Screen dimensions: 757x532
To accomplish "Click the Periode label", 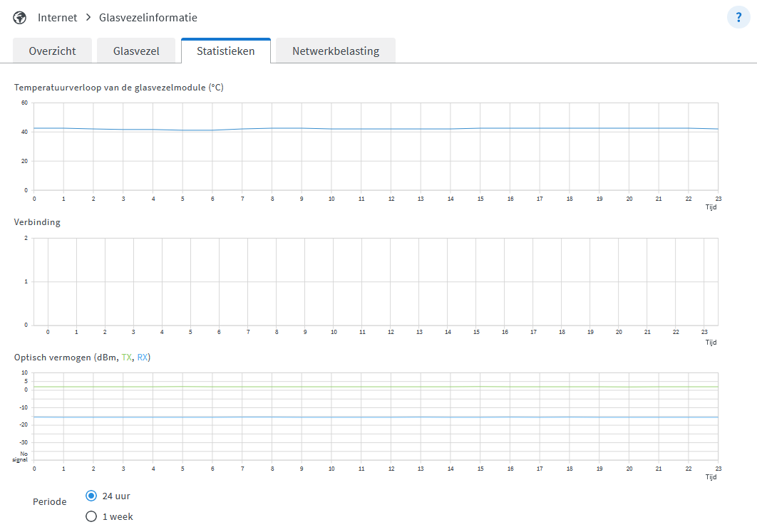I will 50,501.
